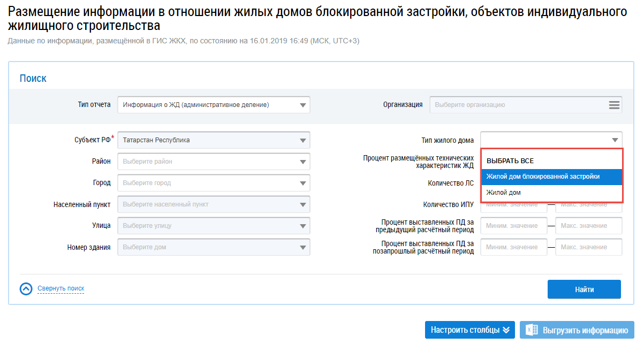Click the Настроить столбцы button
This screenshot has height=344, width=644.
465,330
